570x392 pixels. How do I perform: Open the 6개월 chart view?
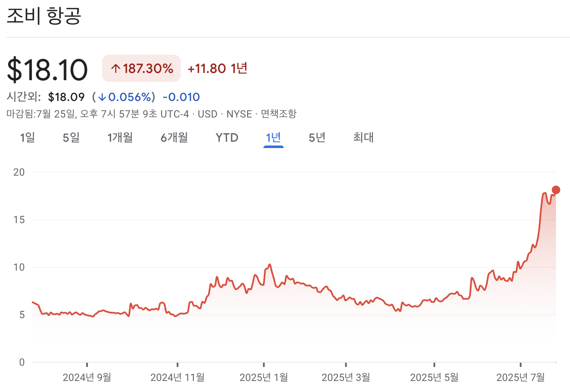tap(173, 137)
